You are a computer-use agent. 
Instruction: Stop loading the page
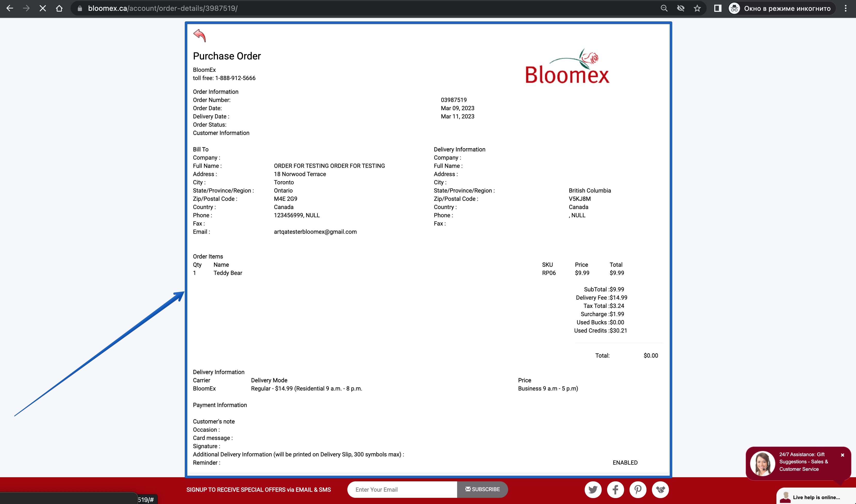click(43, 8)
